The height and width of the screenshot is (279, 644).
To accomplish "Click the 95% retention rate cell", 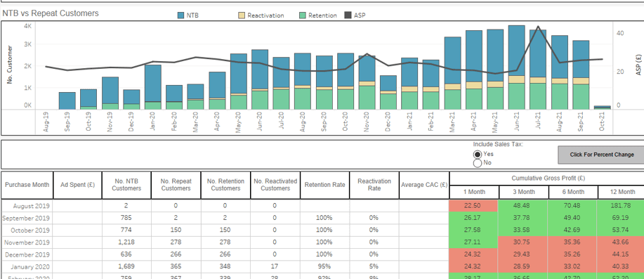I will (324, 266).
